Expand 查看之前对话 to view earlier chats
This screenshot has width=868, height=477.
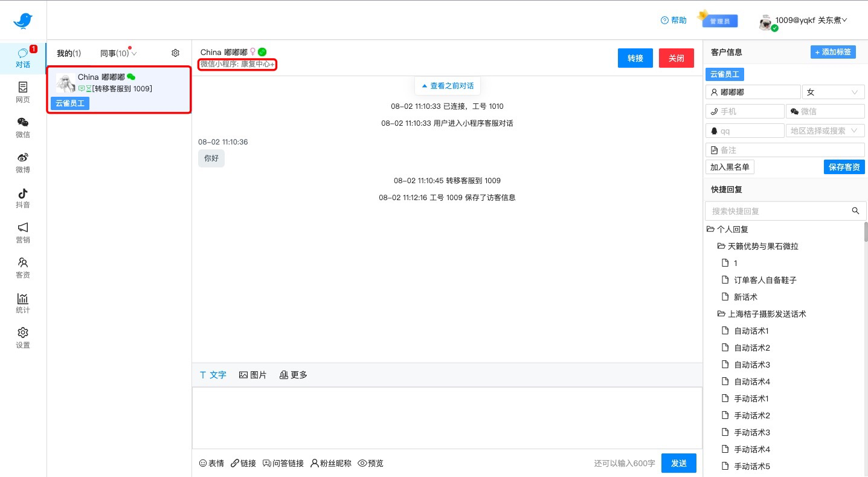point(447,85)
